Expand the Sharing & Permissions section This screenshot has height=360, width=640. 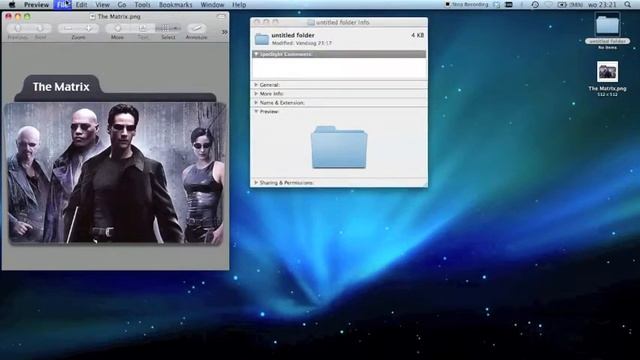256,182
